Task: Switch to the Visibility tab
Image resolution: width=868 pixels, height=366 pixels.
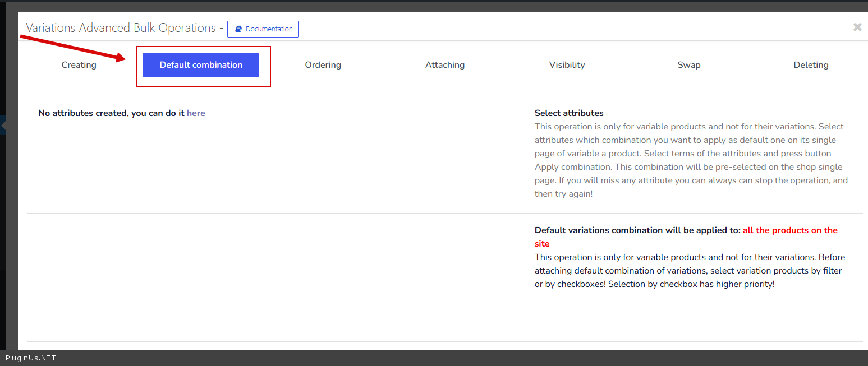Action: point(567,65)
